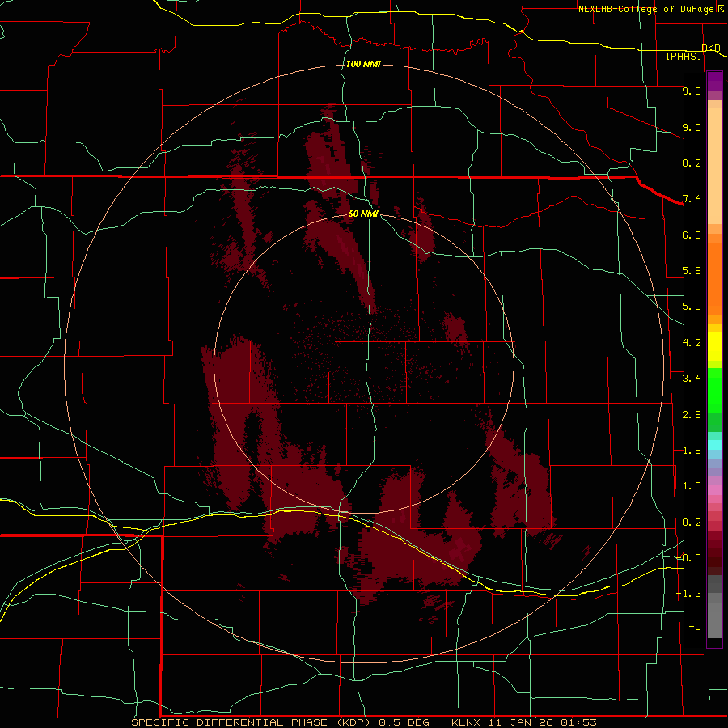Screen dimensions: 728x728
Task: Pick the pink band on the color bar
Action: pyautogui.click(x=714, y=490)
